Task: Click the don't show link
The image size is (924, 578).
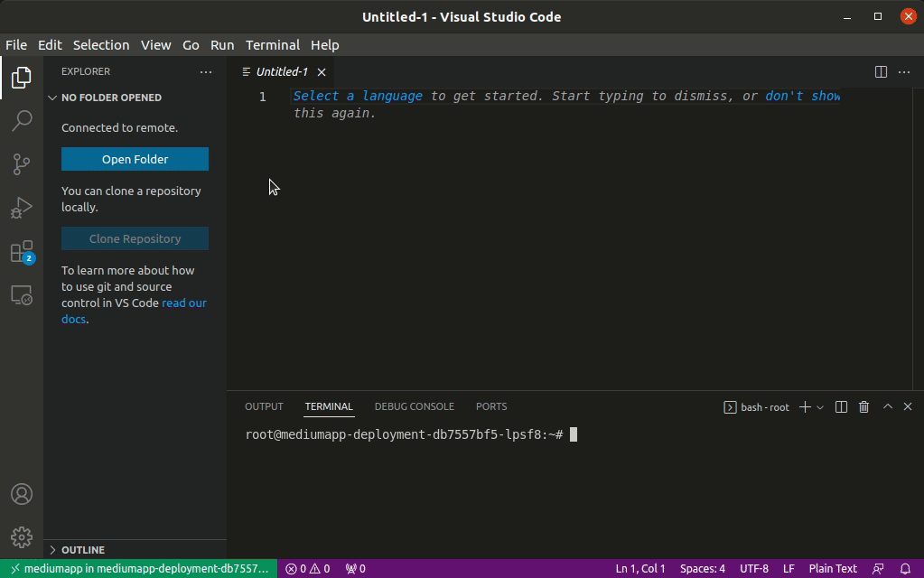Action: [803, 96]
